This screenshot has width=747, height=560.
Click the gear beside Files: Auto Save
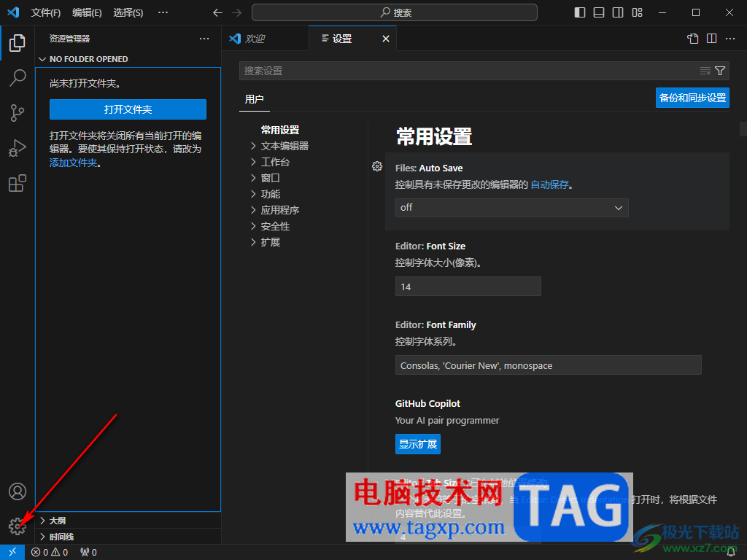[377, 166]
